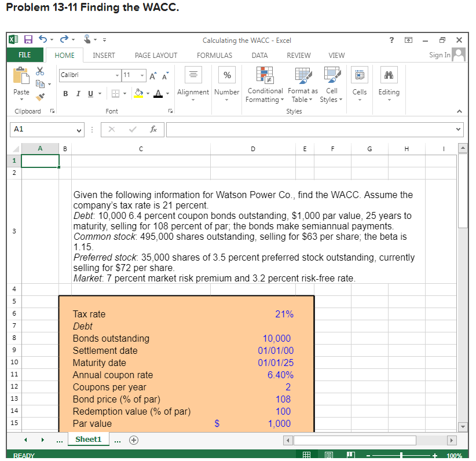476x461 pixels.
Task: Click the Insert Function (fx) icon
Action: 154,129
